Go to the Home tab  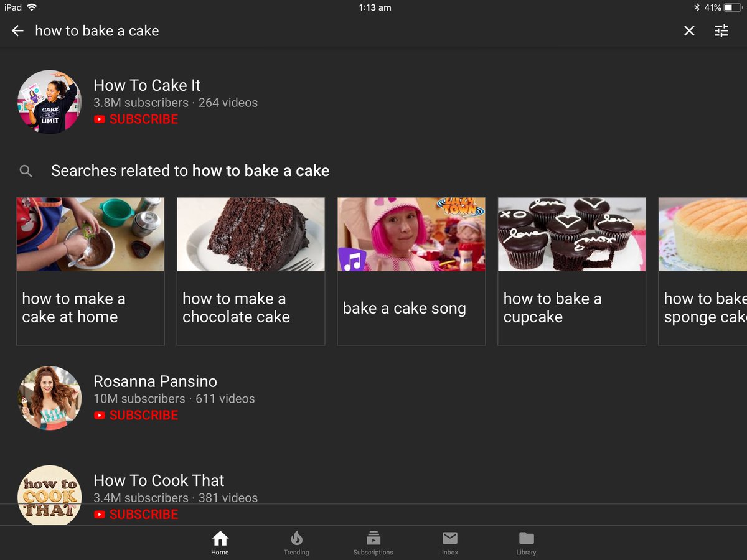(x=220, y=543)
